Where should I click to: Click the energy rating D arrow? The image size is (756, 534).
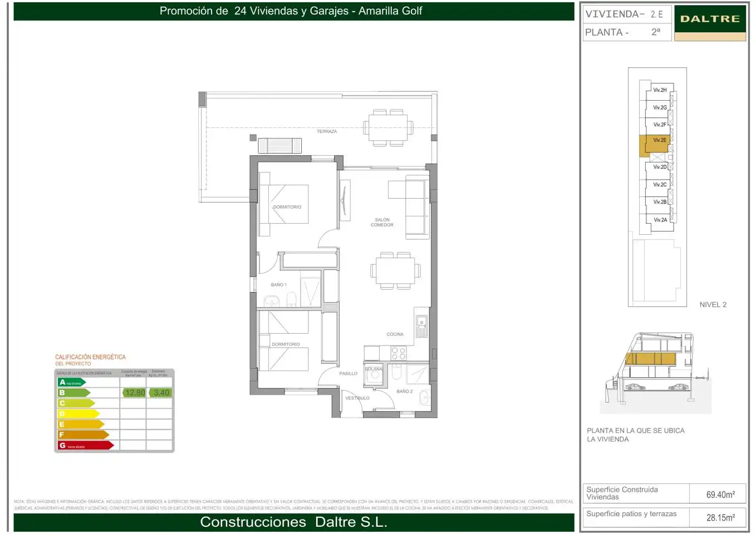pyautogui.click(x=78, y=414)
